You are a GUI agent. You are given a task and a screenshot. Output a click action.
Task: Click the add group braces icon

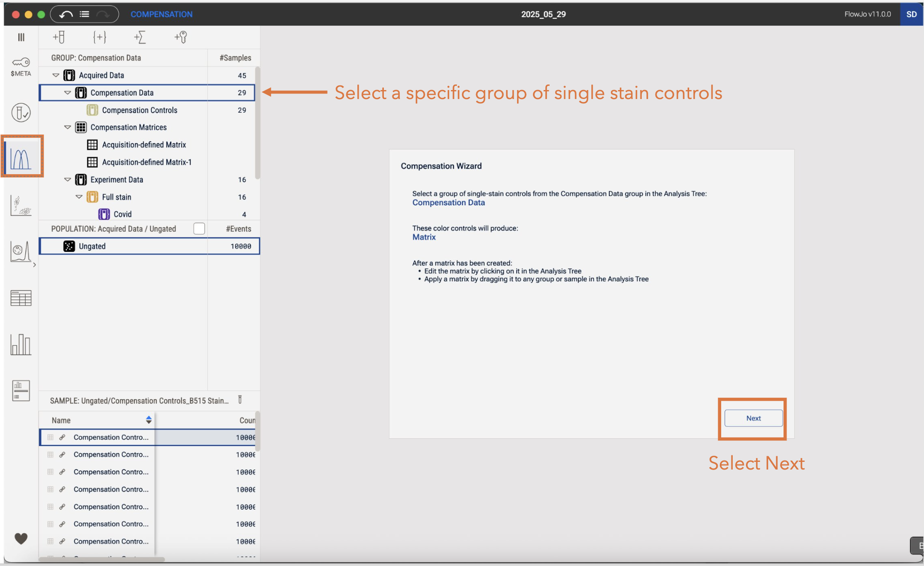coord(99,37)
